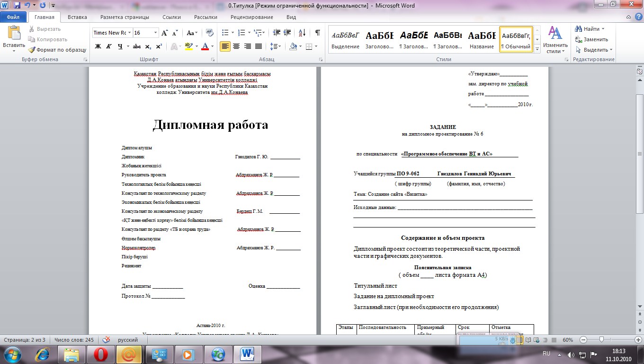This screenshot has height=364, width=644.
Task: Align text right
Action: pyautogui.click(x=247, y=46)
